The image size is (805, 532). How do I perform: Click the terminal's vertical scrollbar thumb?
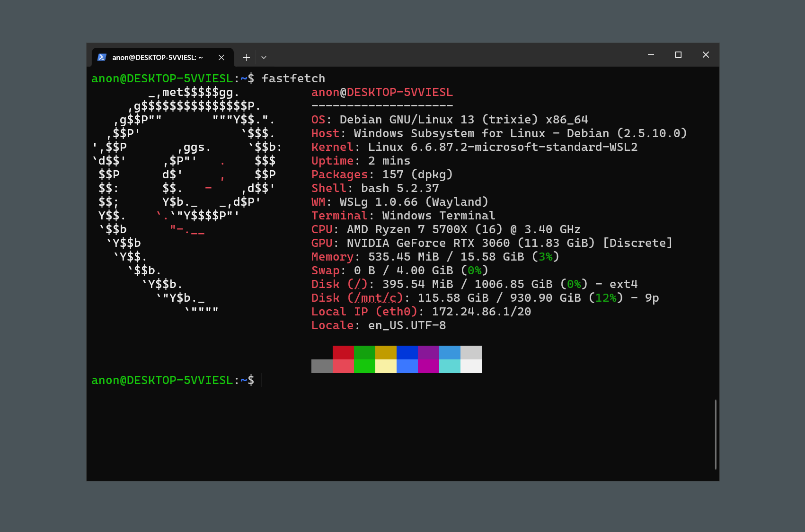[716, 434]
